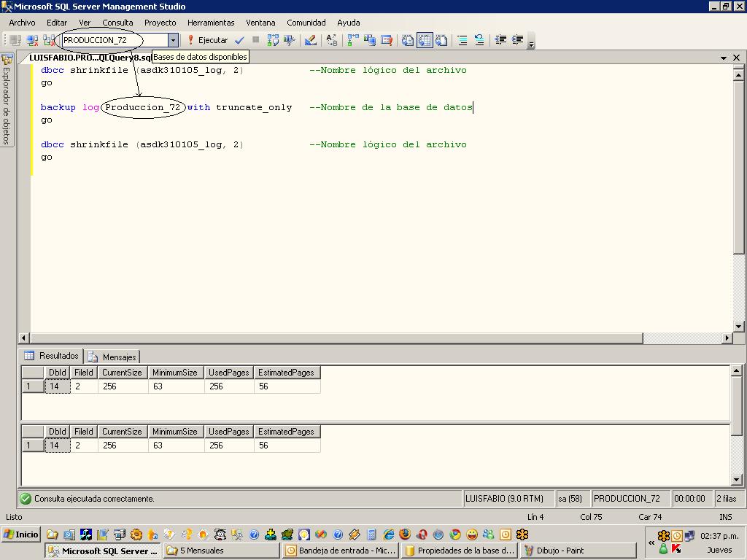This screenshot has height=560, width=747.
Task: Click 'Consulta ejecutada correctamente.' status message
Action: (x=94, y=499)
